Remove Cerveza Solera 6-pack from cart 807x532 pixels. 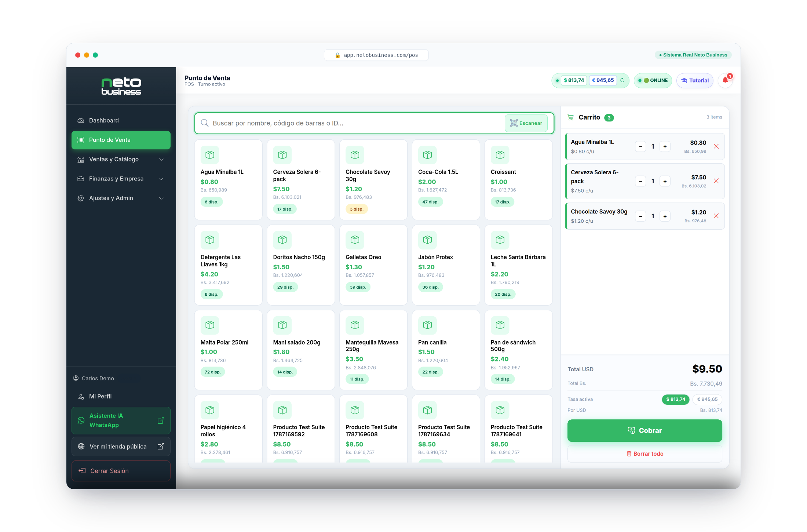tap(716, 181)
